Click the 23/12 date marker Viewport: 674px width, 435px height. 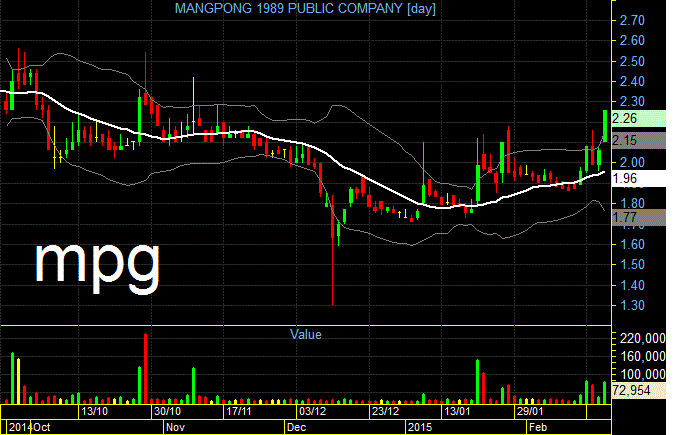(385, 411)
